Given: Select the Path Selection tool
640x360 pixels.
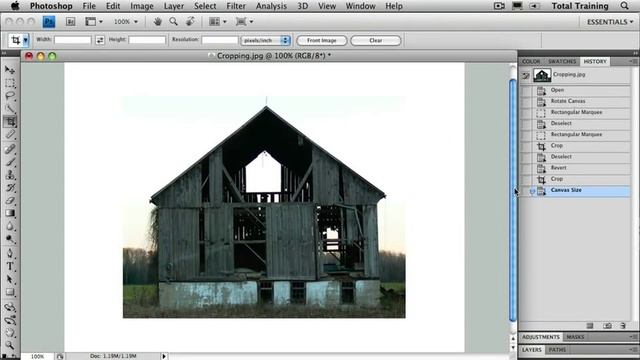Looking at the screenshot, I should click(x=10, y=279).
